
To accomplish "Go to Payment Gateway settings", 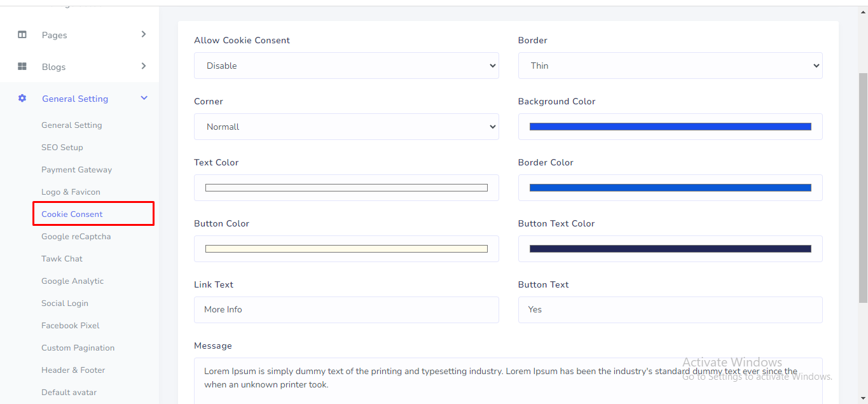I will pos(76,170).
